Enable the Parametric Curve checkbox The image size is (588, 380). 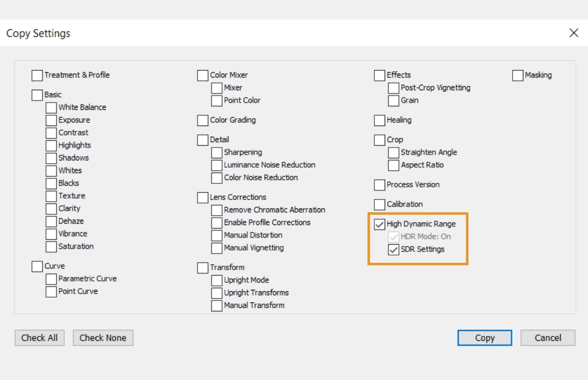click(x=51, y=279)
